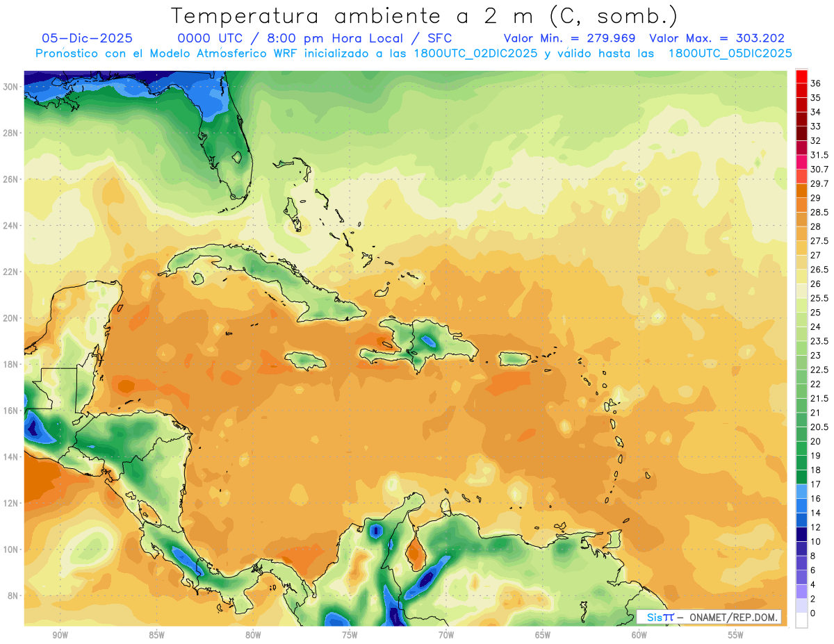Select the dark navy swatch between legend 12 and 10

click(x=801, y=534)
